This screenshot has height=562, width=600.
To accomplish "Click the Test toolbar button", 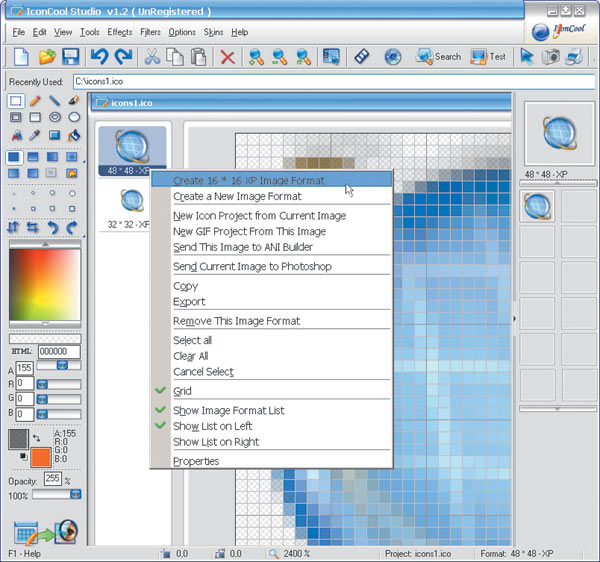I will click(x=488, y=57).
